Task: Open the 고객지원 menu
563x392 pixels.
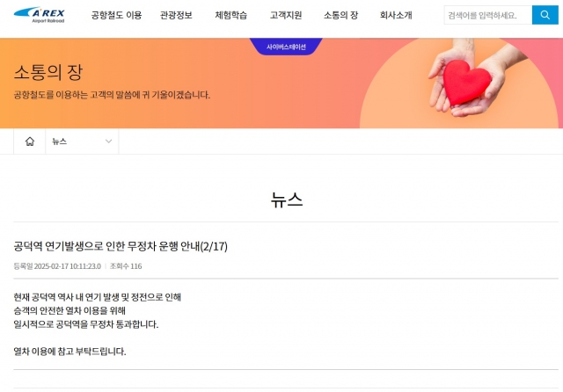Action: click(x=286, y=15)
